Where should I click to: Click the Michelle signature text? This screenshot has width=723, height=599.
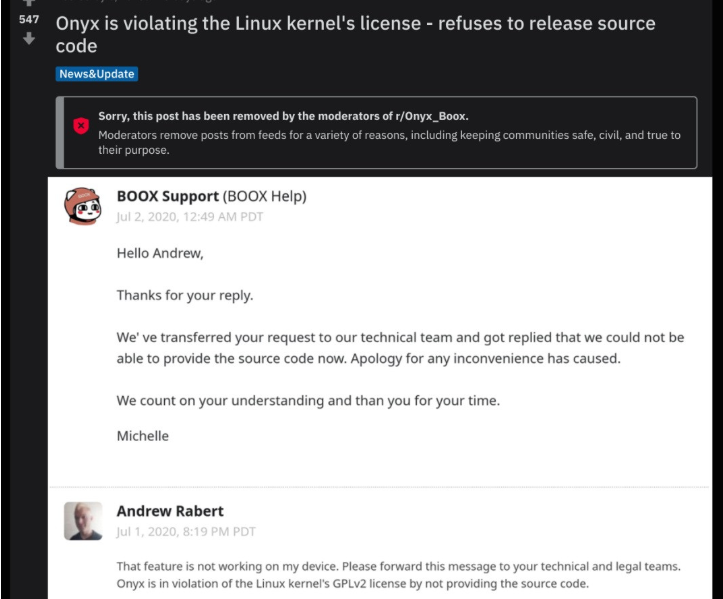(x=142, y=436)
